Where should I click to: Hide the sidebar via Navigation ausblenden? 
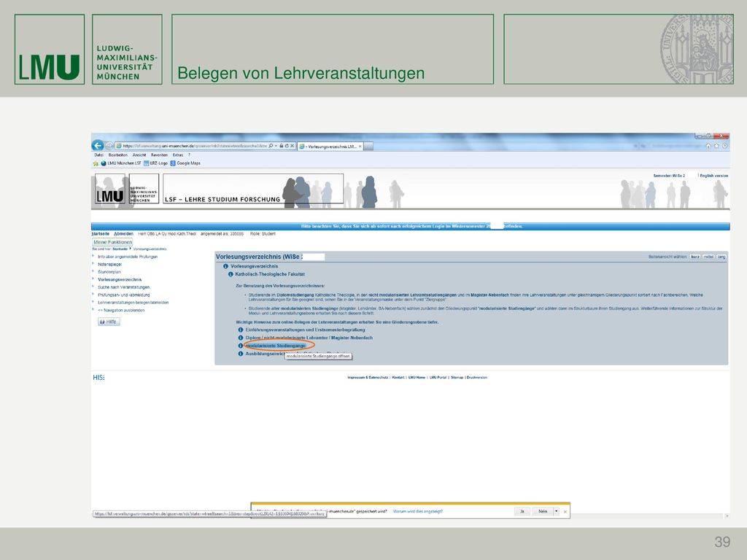[121, 310]
